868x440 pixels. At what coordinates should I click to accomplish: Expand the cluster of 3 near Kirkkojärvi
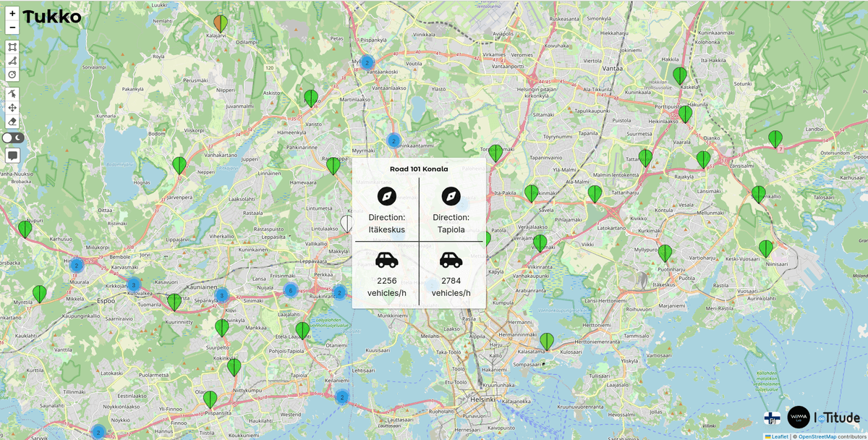pos(133,284)
